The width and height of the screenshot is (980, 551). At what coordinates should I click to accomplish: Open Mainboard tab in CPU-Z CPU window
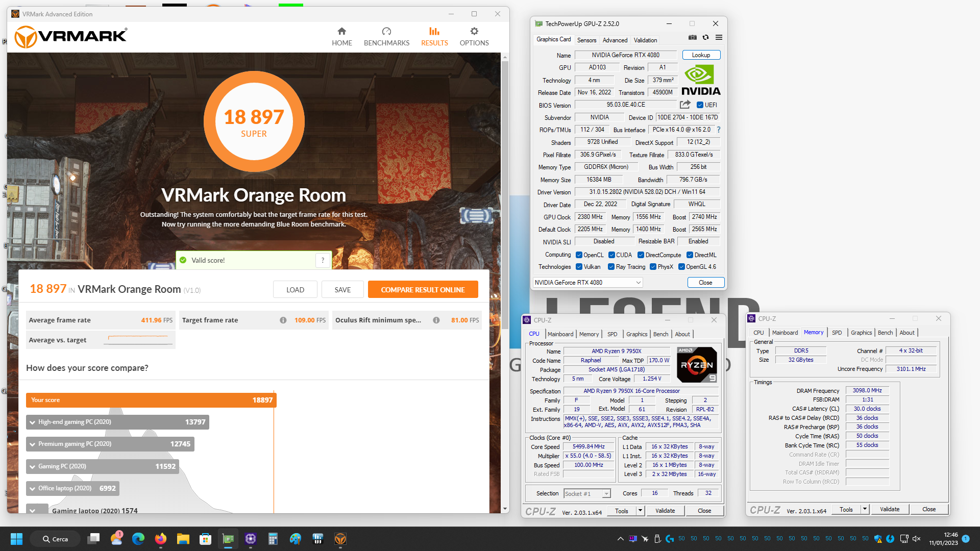[x=560, y=334]
